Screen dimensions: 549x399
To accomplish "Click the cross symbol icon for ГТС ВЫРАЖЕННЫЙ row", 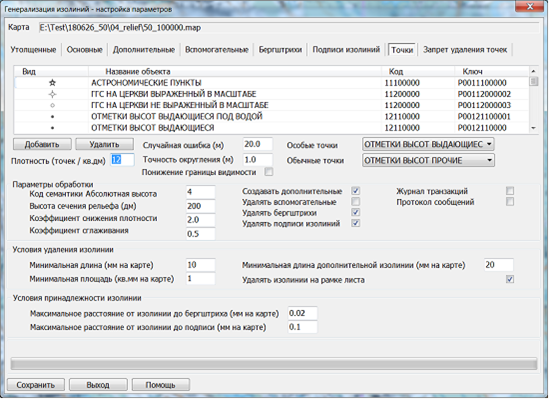I will pyautogui.click(x=53, y=94).
